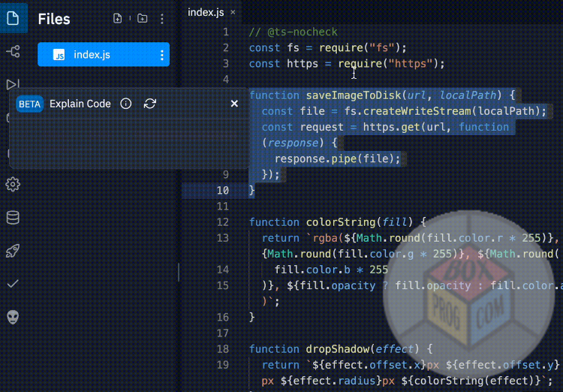The width and height of the screenshot is (563, 392).
Task: Open the checkmark Unit Tests icon
Action: [13, 284]
